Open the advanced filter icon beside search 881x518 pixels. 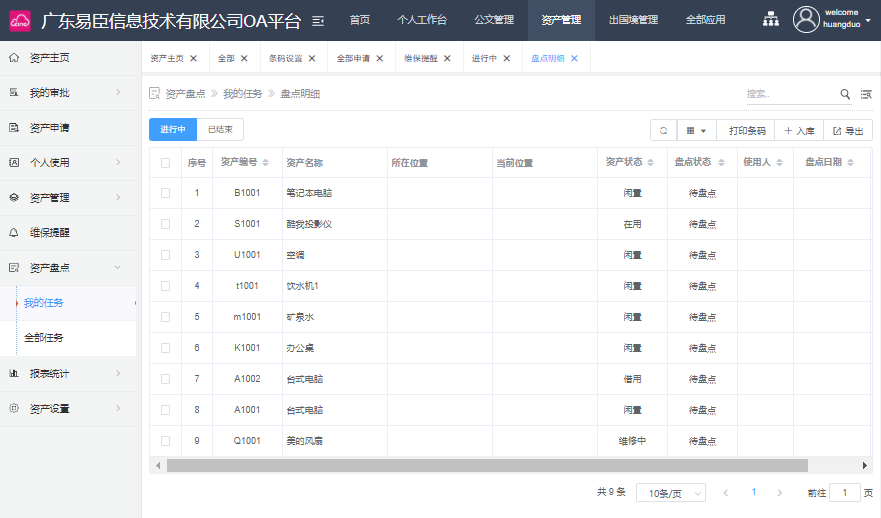[x=865, y=94]
